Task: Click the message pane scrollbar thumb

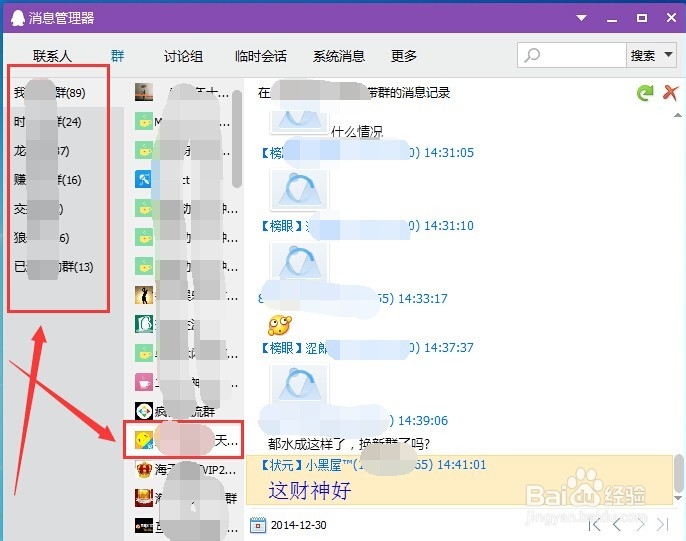Action: 678,472
